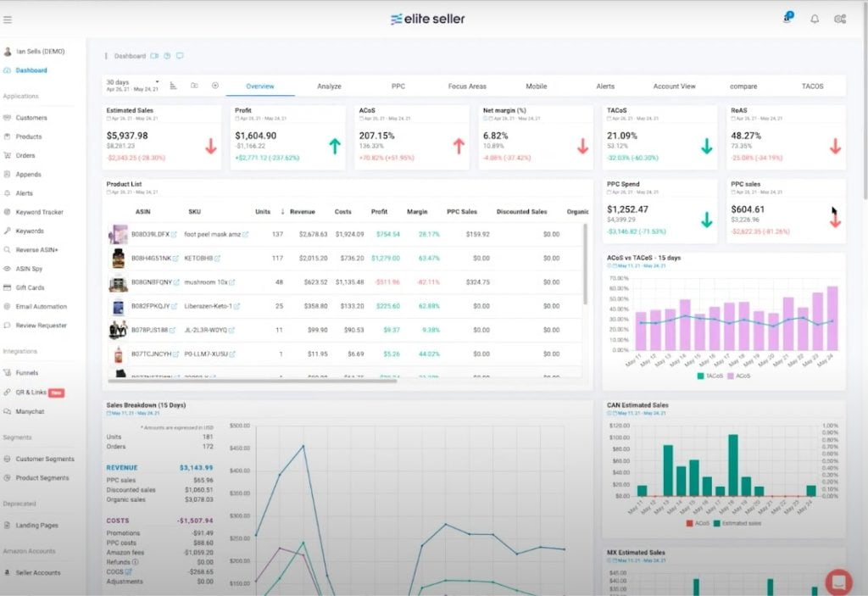Open Reverse ASIN+ in the sidebar
This screenshot has height=596, width=868.
[x=36, y=250]
